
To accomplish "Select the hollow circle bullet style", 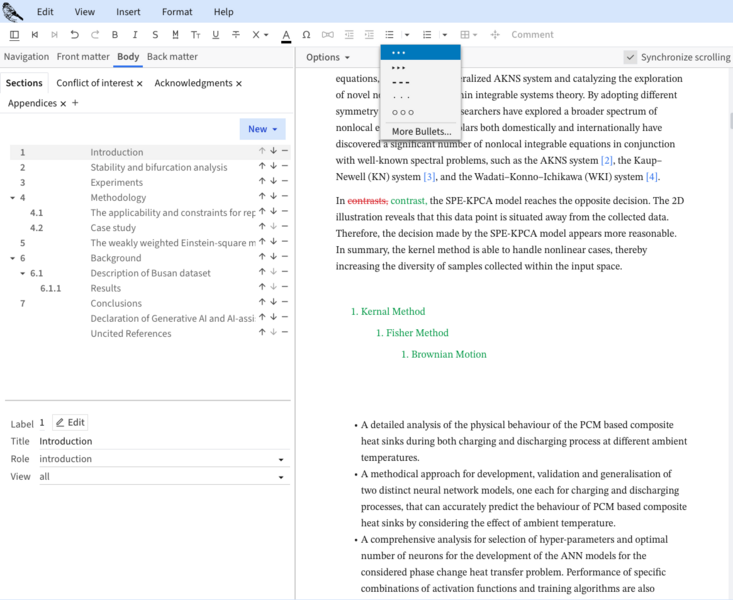I will (421, 112).
